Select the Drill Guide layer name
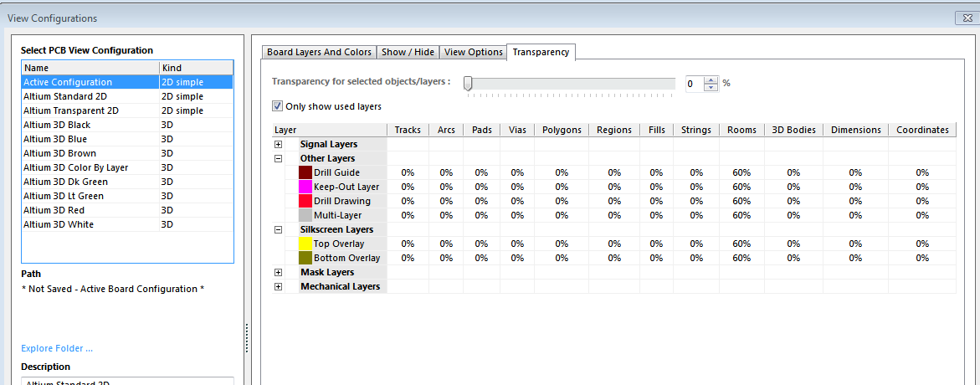The height and width of the screenshot is (385, 980). point(337,172)
